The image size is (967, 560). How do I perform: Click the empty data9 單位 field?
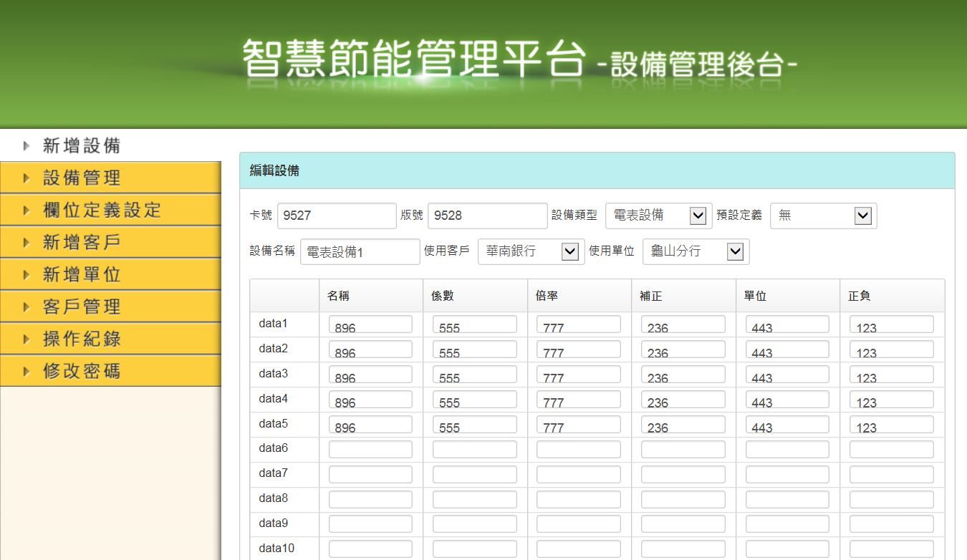(787, 525)
